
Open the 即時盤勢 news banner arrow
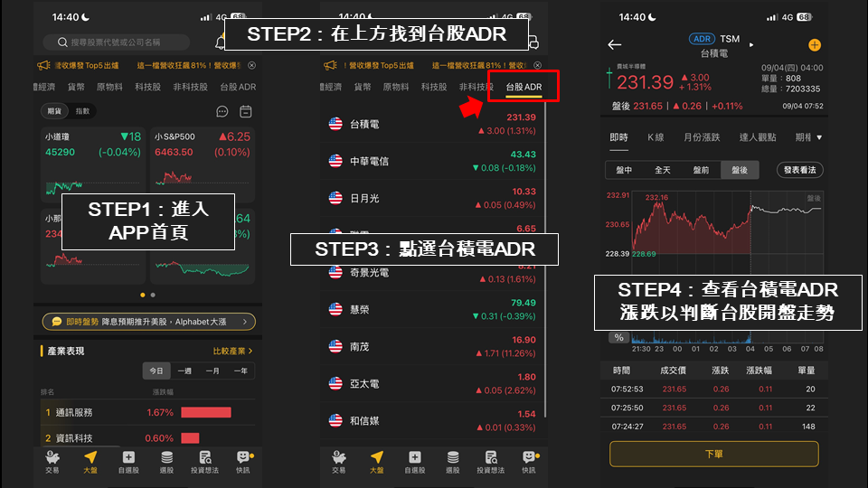(245, 322)
